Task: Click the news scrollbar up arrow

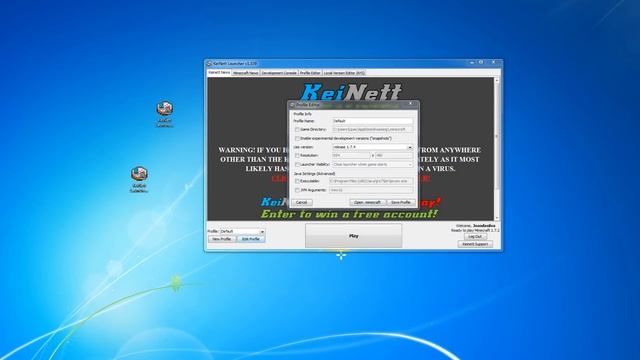Action: 497,80
